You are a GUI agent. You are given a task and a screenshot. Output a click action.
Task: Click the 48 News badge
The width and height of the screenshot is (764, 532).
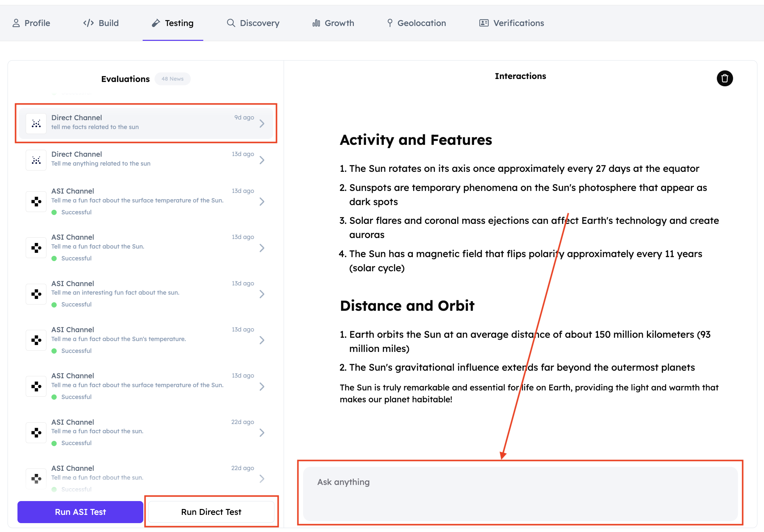pos(172,79)
